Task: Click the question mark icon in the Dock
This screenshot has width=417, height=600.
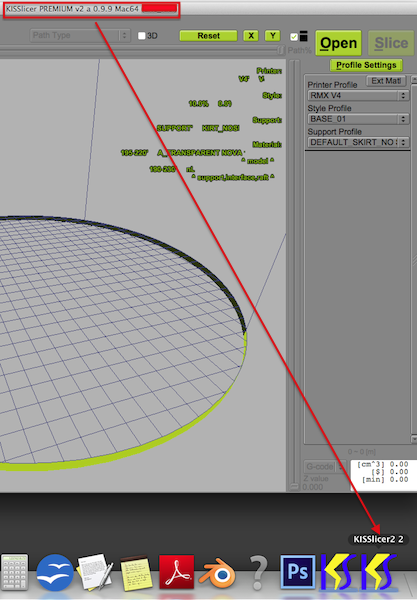Action: click(x=259, y=572)
